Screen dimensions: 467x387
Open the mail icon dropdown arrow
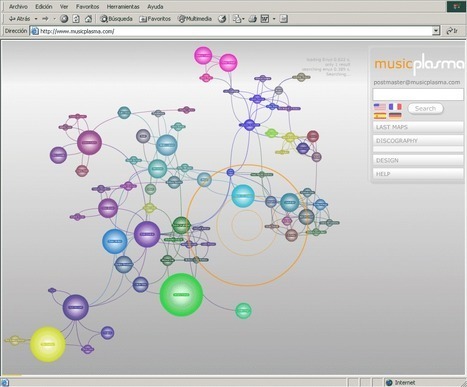[243, 19]
